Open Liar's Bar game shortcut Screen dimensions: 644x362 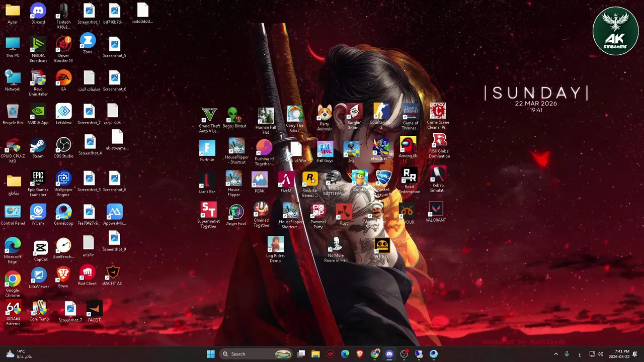tap(207, 183)
